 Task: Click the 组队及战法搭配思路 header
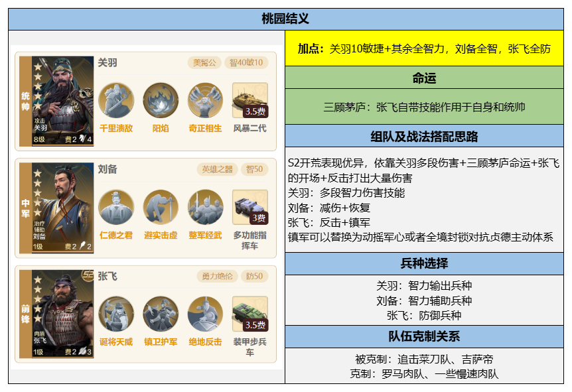[x=424, y=137]
